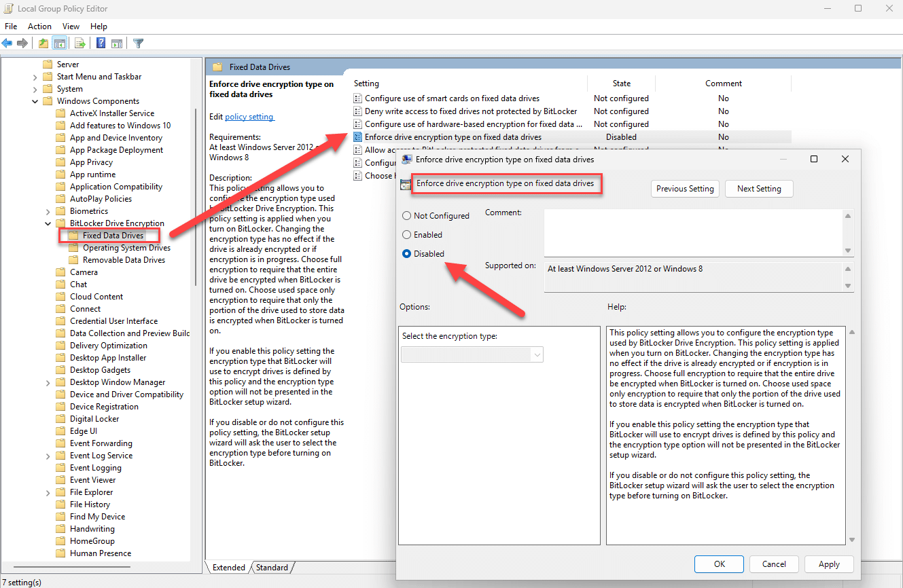The height and width of the screenshot is (588, 903).
Task: Click the Filter icon on the toolbar
Action: 138,43
